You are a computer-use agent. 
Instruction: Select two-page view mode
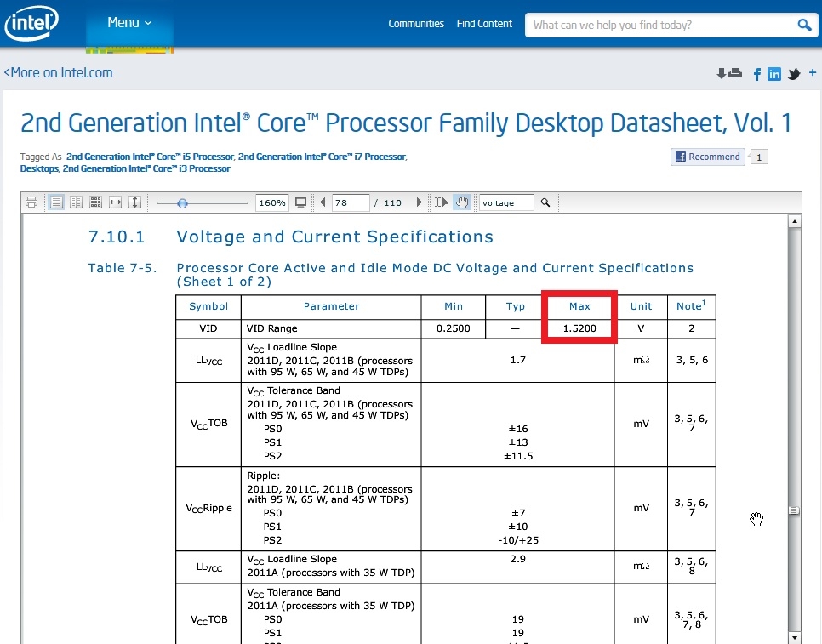(x=76, y=202)
